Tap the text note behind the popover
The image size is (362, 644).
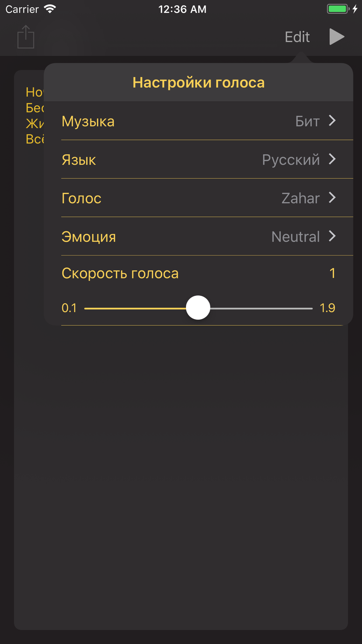click(34, 116)
